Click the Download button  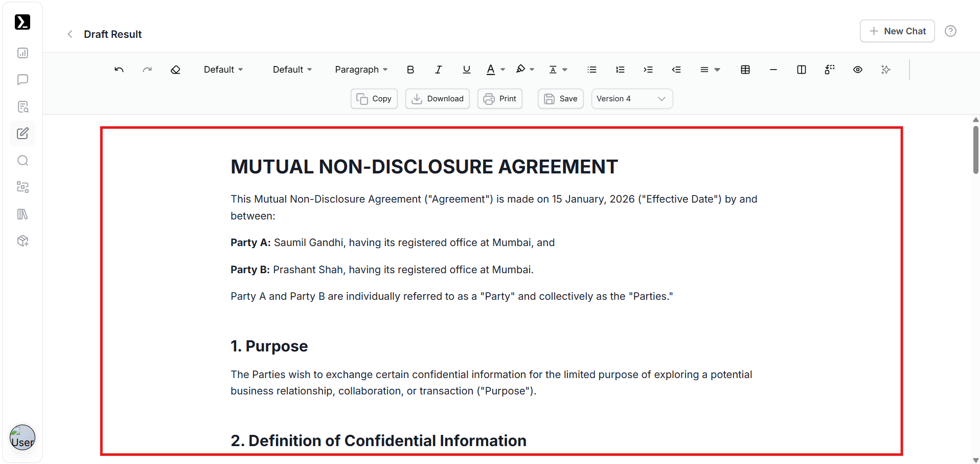tap(438, 99)
